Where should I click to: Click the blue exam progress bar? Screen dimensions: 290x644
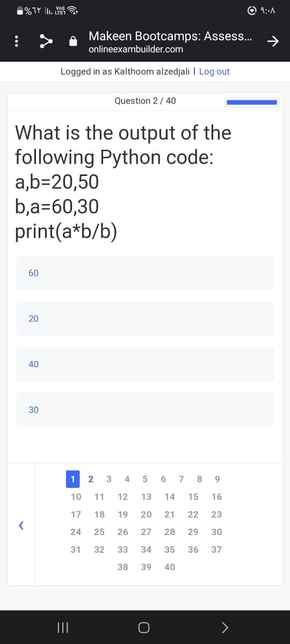coord(251,101)
